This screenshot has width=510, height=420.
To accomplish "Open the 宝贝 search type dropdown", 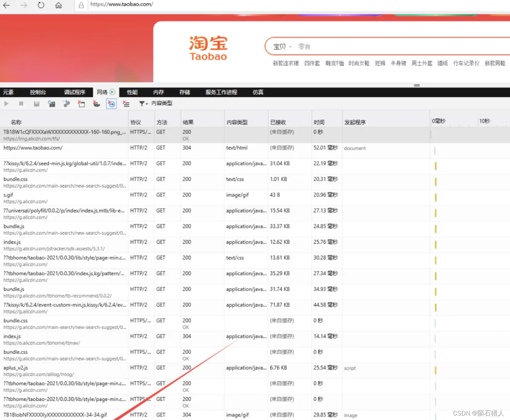I will click(x=282, y=46).
